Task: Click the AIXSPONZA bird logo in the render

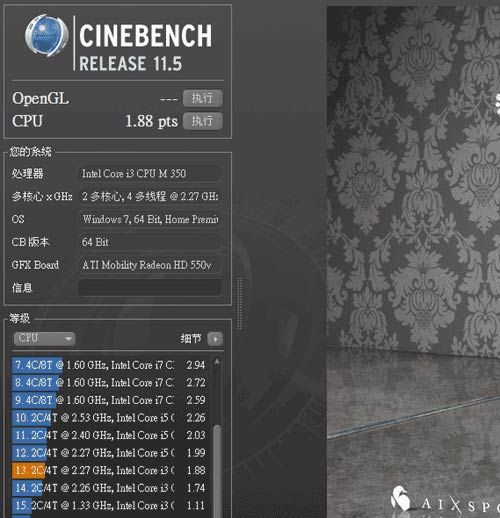Action: pyautogui.click(x=401, y=499)
